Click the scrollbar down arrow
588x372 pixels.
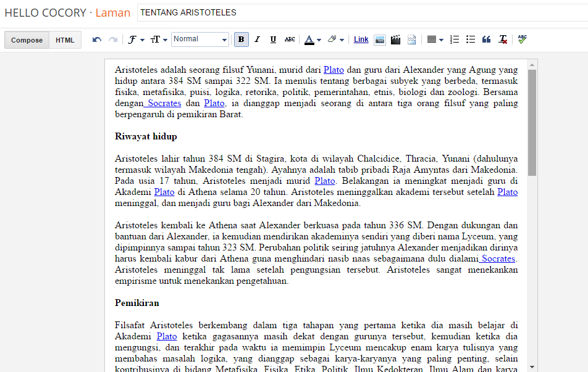[x=532, y=367]
